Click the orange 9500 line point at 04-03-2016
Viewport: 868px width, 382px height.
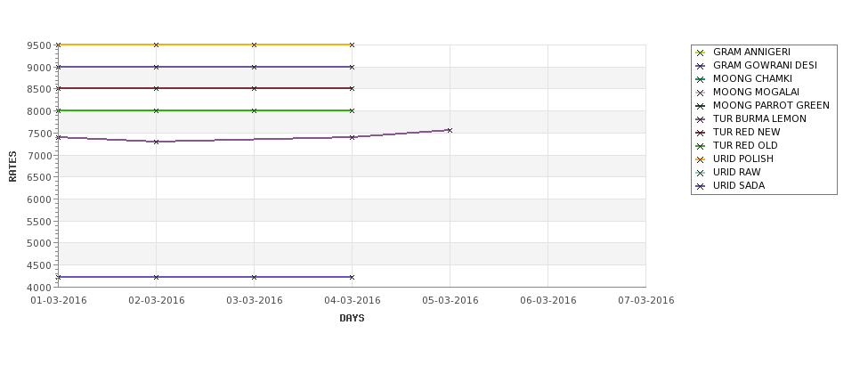click(x=352, y=45)
